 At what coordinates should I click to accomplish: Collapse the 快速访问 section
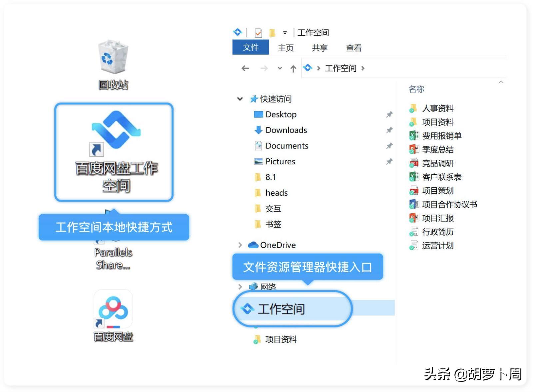(x=241, y=99)
